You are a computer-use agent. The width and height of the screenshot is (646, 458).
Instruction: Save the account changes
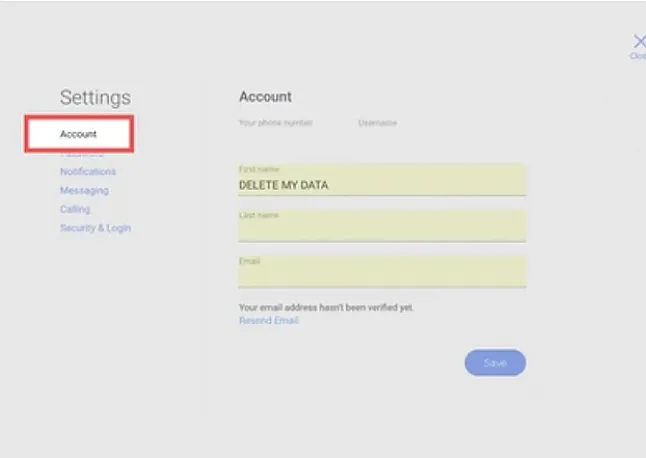click(495, 362)
